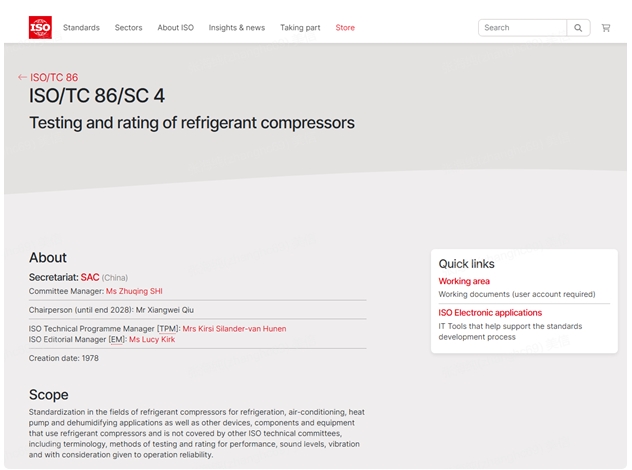Click the ISO logo icon
The image size is (632, 470).
click(40, 27)
